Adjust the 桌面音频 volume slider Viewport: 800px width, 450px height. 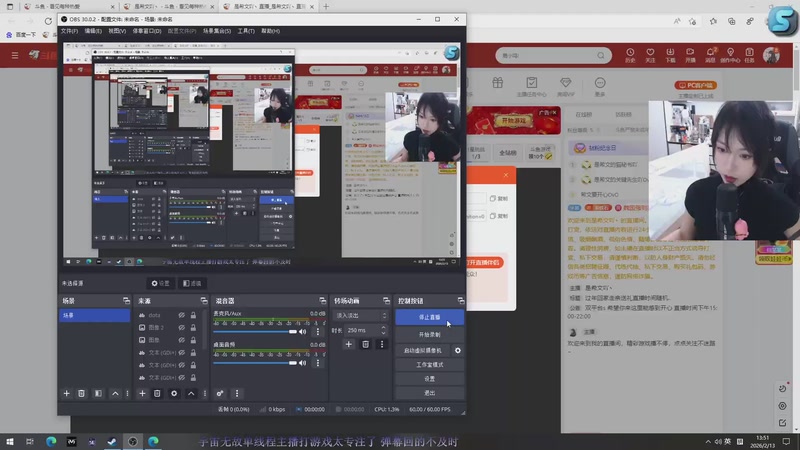click(x=255, y=363)
